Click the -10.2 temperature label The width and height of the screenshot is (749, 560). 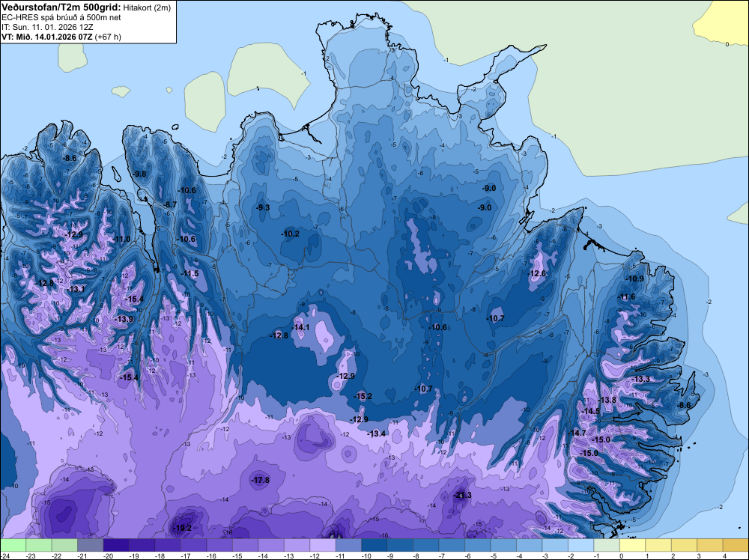[x=291, y=234]
